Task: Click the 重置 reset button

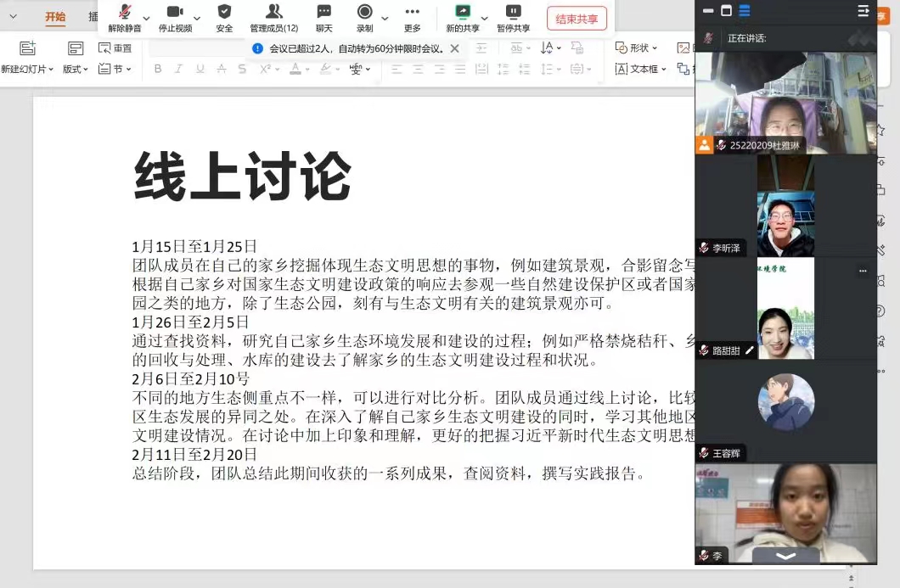Action: pos(115,48)
